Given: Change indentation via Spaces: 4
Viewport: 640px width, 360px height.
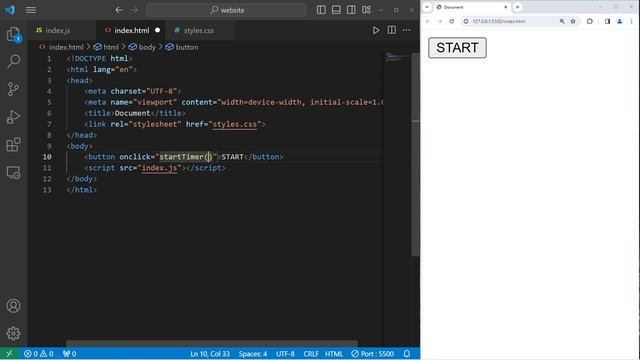Looking at the screenshot, I should pyautogui.click(x=253, y=354).
